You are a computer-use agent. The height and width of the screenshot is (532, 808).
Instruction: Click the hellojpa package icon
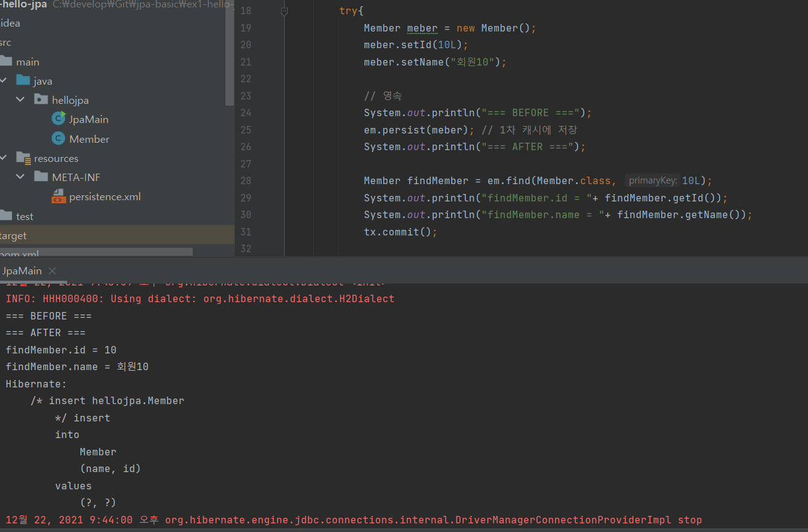[41, 99]
